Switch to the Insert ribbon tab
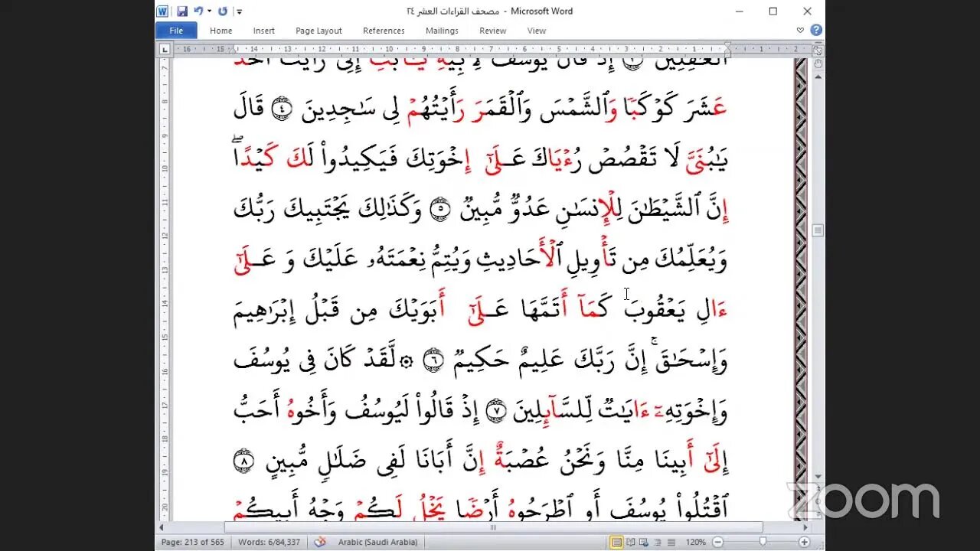This screenshot has height=551, width=980. tap(264, 31)
